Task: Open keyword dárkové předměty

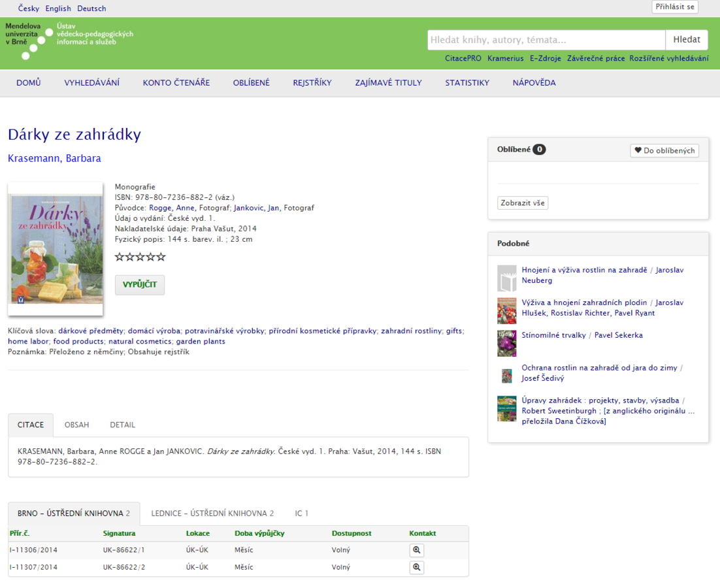Action: (x=91, y=331)
